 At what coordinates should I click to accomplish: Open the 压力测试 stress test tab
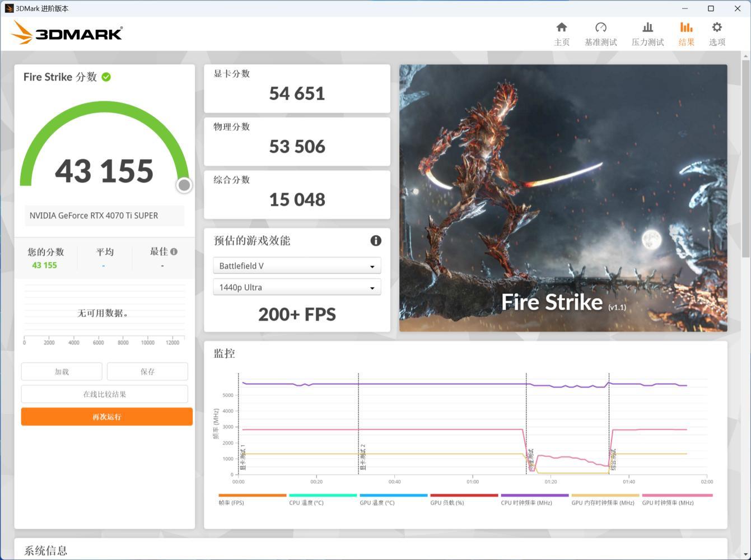[647, 34]
